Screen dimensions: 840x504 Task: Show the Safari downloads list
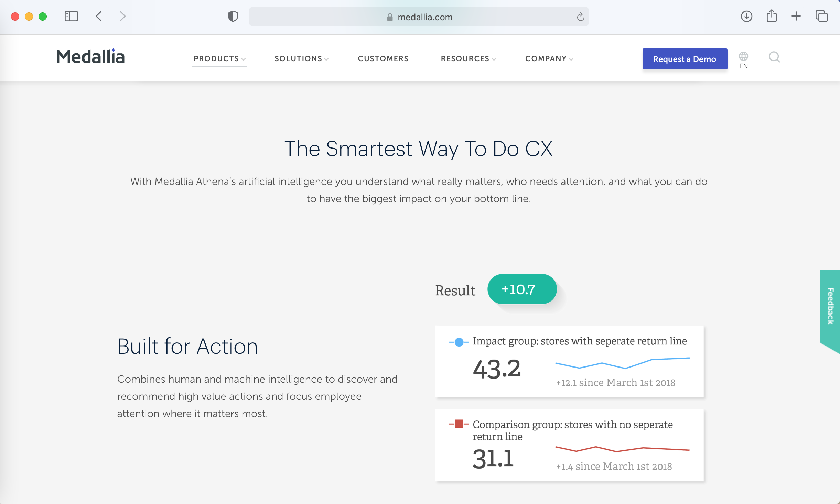pos(746,16)
